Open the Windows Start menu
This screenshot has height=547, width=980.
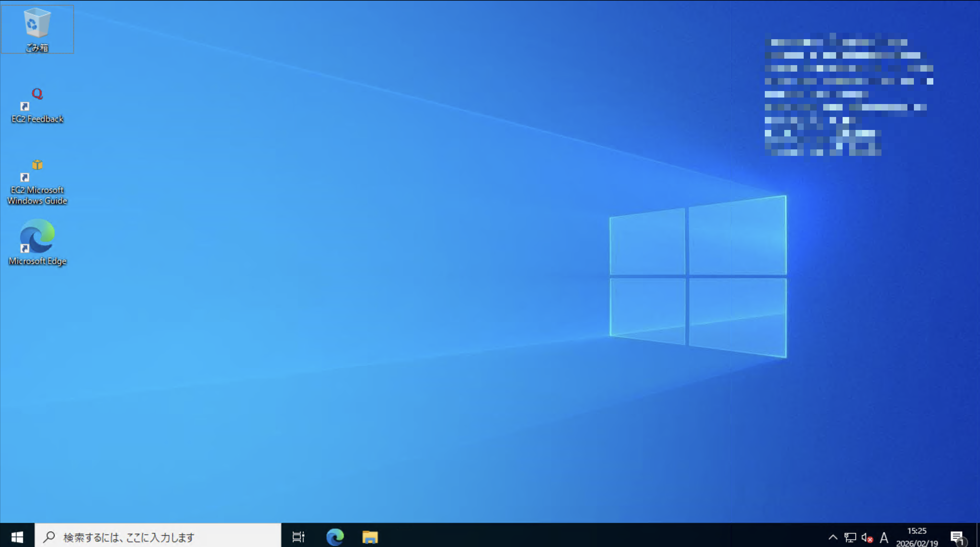coord(17,537)
